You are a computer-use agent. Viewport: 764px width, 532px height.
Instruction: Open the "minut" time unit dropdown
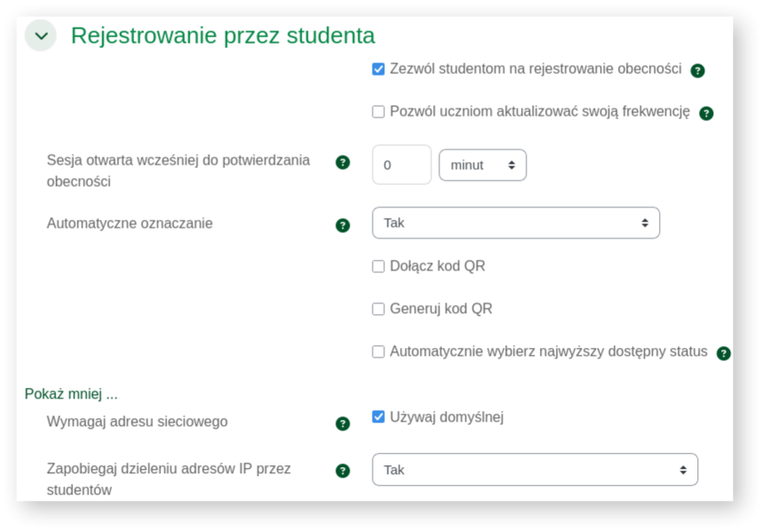pyautogui.click(x=482, y=164)
